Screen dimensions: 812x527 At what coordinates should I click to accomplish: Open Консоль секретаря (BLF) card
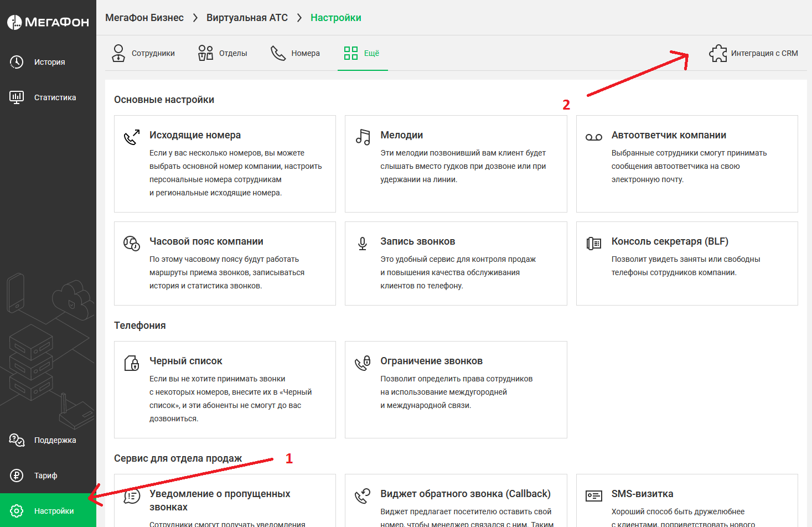[687, 263]
